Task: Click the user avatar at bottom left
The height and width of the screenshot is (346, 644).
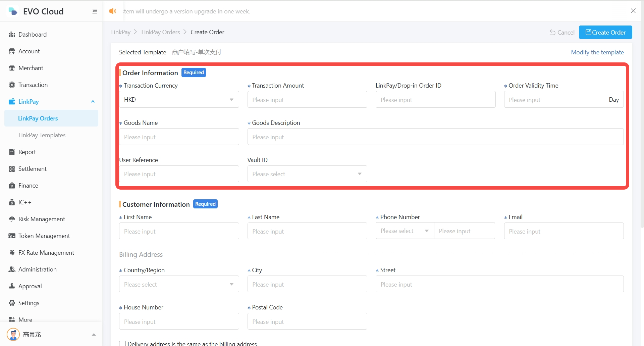Action: click(x=13, y=334)
